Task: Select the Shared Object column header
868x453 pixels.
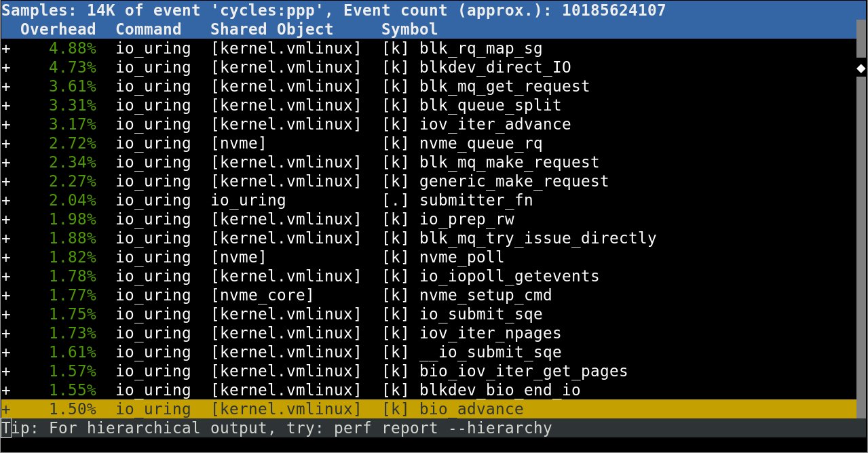Action: pyautogui.click(x=271, y=30)
